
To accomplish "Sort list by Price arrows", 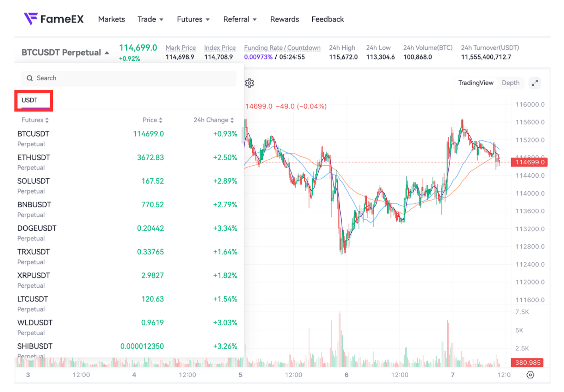I will click(x=161, y=120).
